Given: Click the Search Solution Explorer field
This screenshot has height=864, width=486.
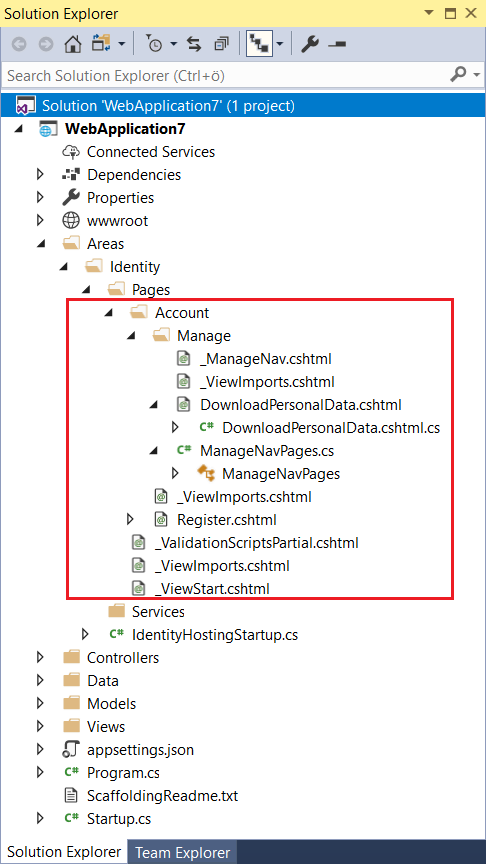Looking at the screenshot, I should (224, 75).
